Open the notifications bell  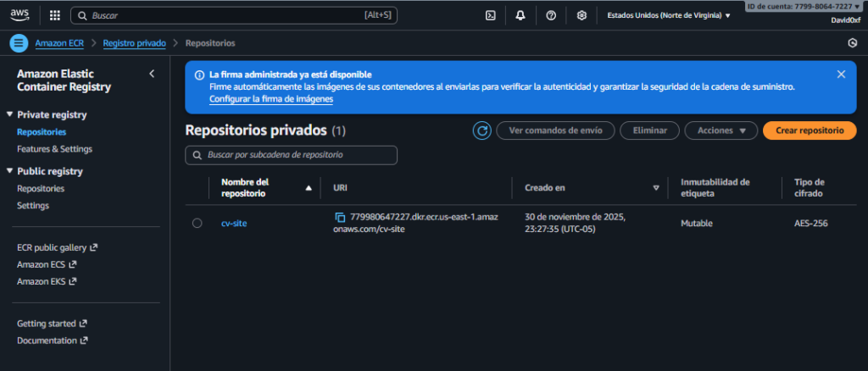click(520, 15)
